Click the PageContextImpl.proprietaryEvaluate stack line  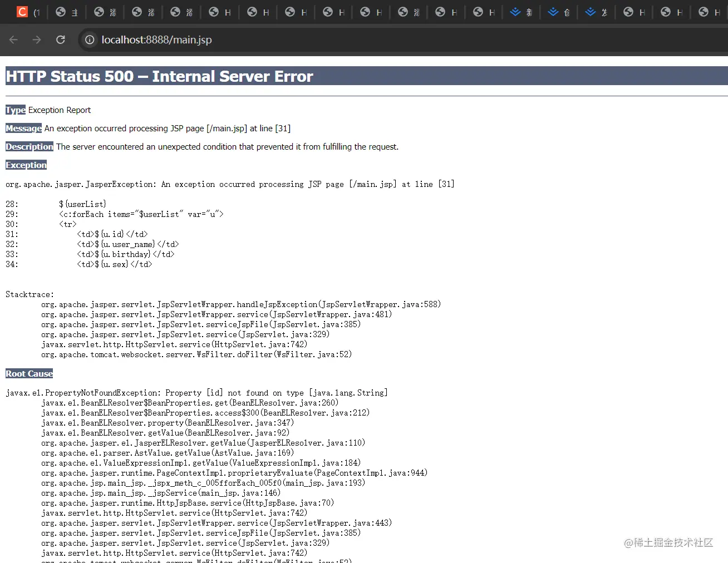coord(234,473)
